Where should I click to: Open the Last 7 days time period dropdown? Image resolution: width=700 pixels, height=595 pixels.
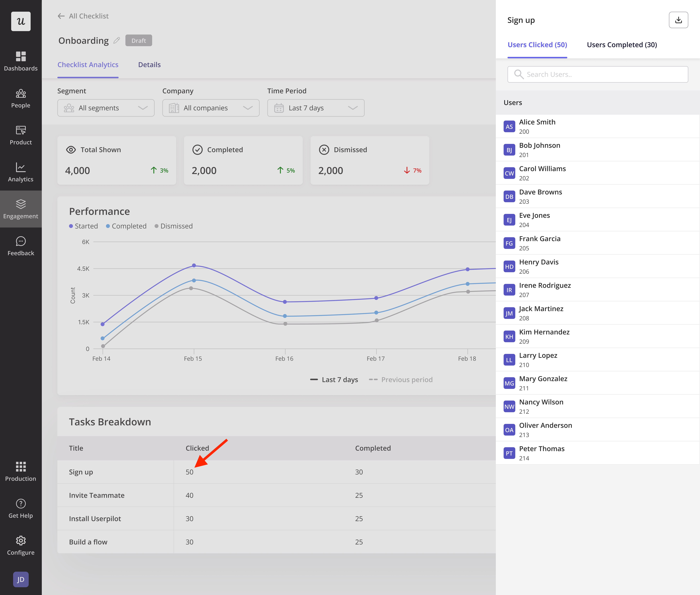(x=316, y=108)
